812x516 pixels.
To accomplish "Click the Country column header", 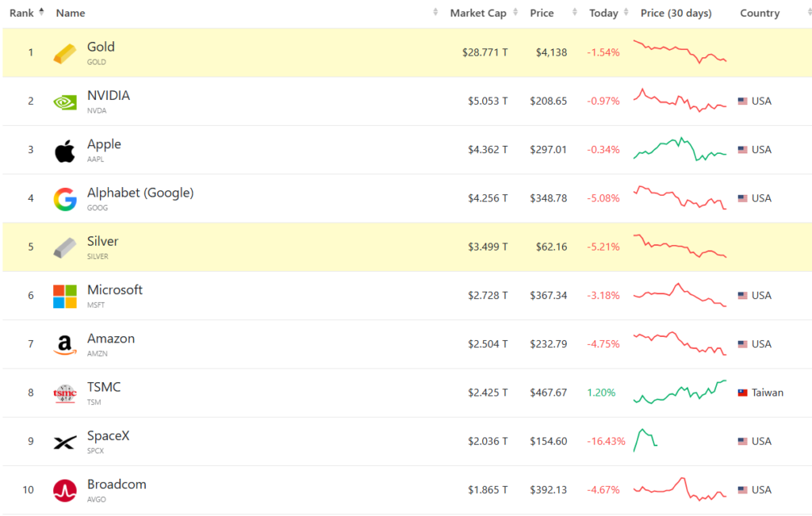I will pyautogui.click(x=760, y=13).
